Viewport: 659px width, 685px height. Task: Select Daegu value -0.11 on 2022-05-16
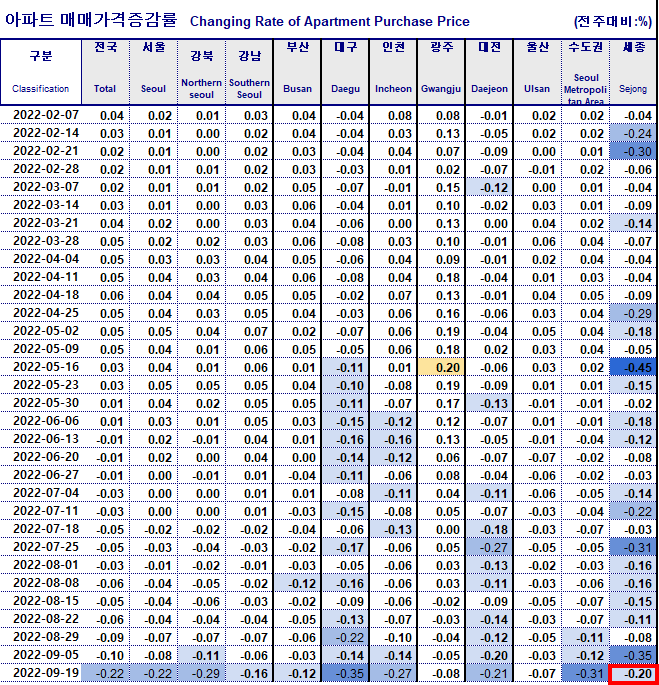pyautogui.click(x=345, y=367)
